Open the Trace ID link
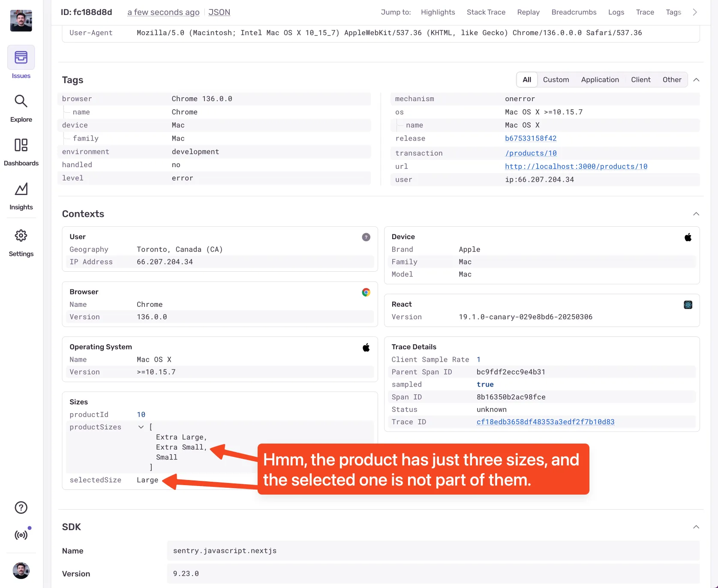This screenshot has height=588, width=718. pos(545,422)
